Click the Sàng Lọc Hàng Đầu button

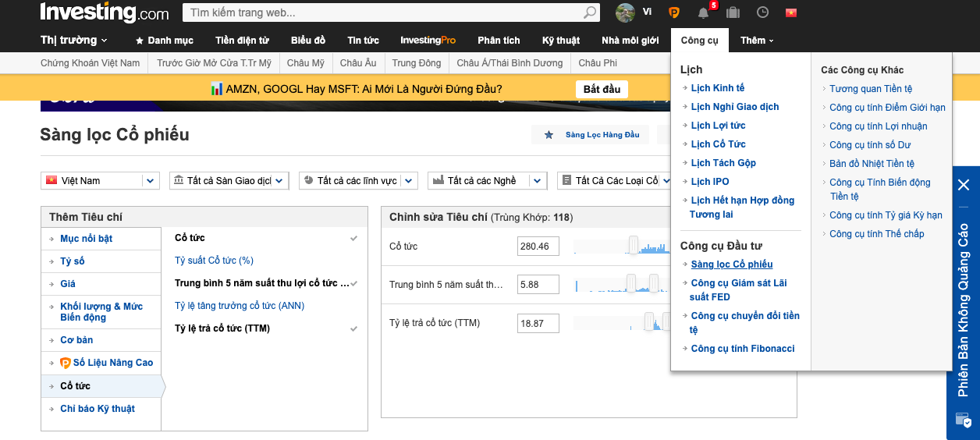click(594, 135)
